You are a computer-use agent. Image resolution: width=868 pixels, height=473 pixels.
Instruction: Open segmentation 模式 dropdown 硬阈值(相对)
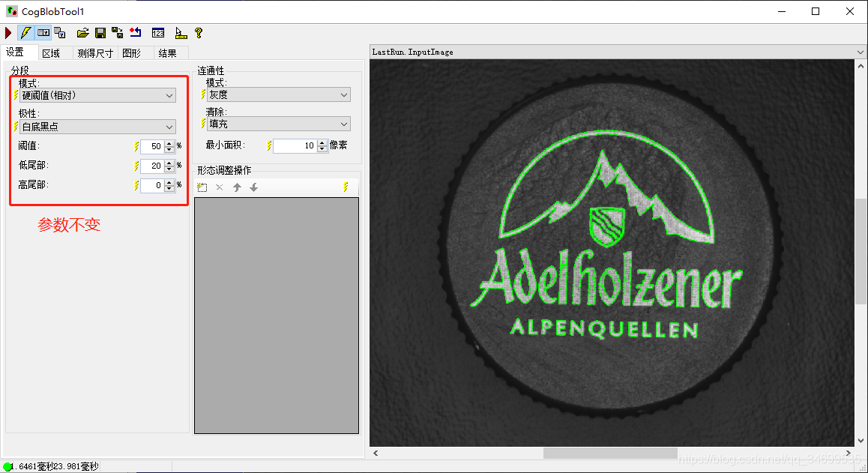pos(98,95)
